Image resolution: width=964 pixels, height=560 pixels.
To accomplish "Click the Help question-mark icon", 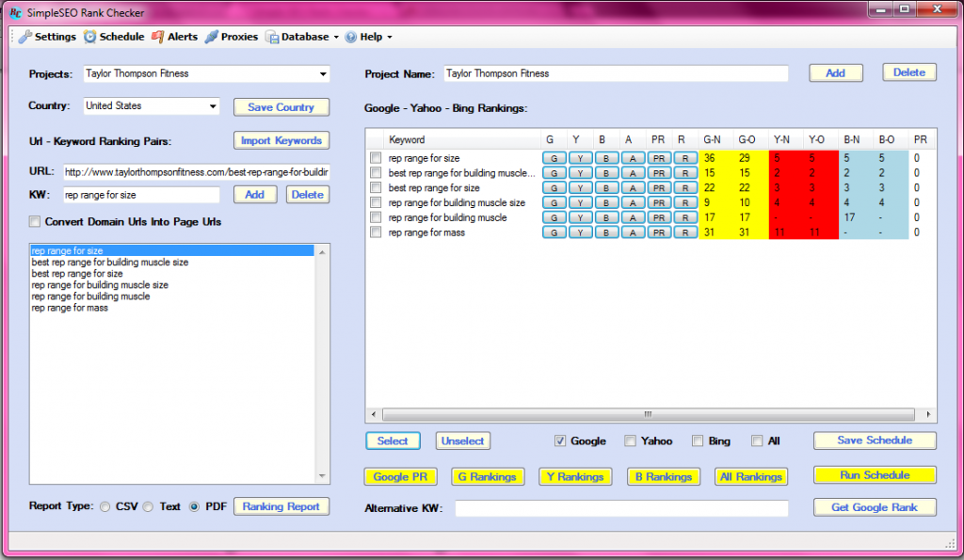I will (350, 37).
